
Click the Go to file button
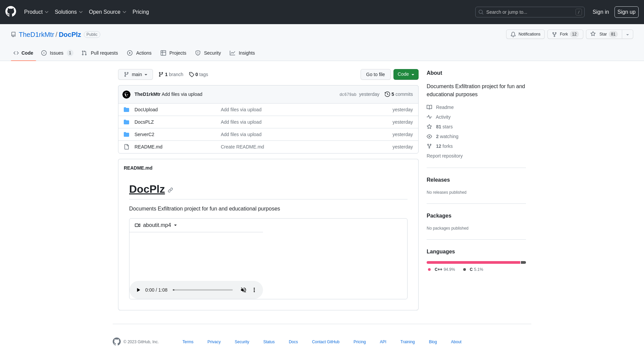(x=375, y=74)
